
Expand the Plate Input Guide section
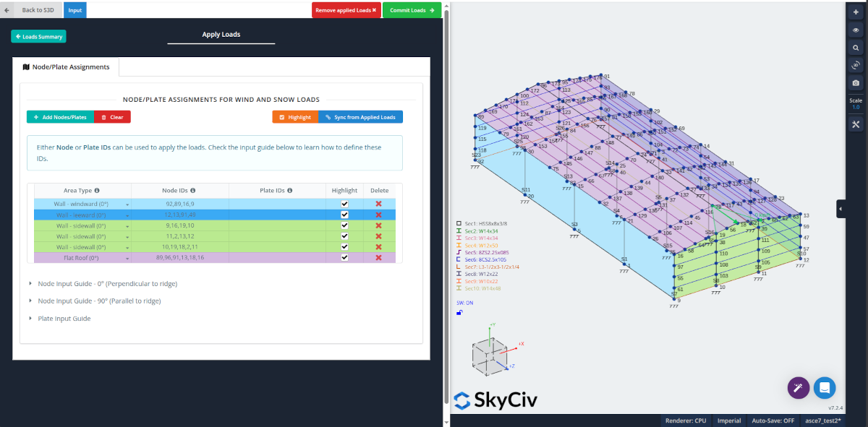click(64, 319)
